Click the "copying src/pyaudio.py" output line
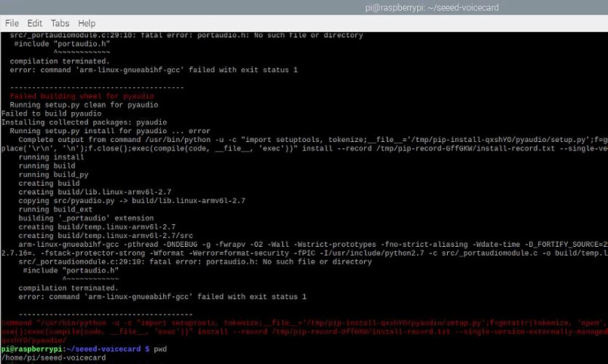The image size is (608, 364). (x=132, y=201)
